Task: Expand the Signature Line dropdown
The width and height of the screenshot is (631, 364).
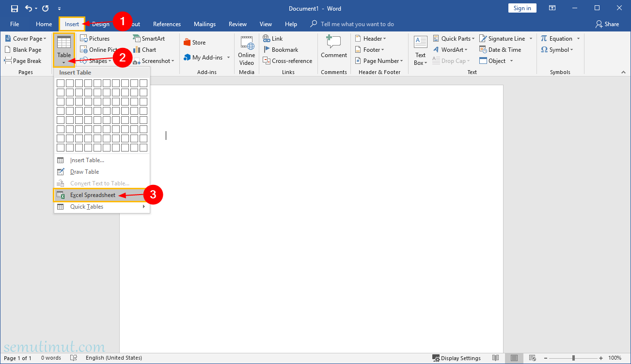Action: point(531,39)
